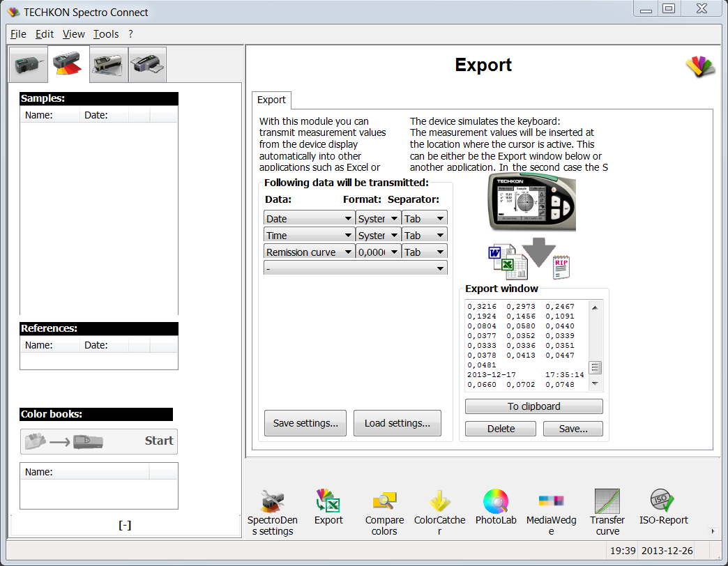Open the Tools menu
The width and height of the screenshot is (728, 566).
106,34
